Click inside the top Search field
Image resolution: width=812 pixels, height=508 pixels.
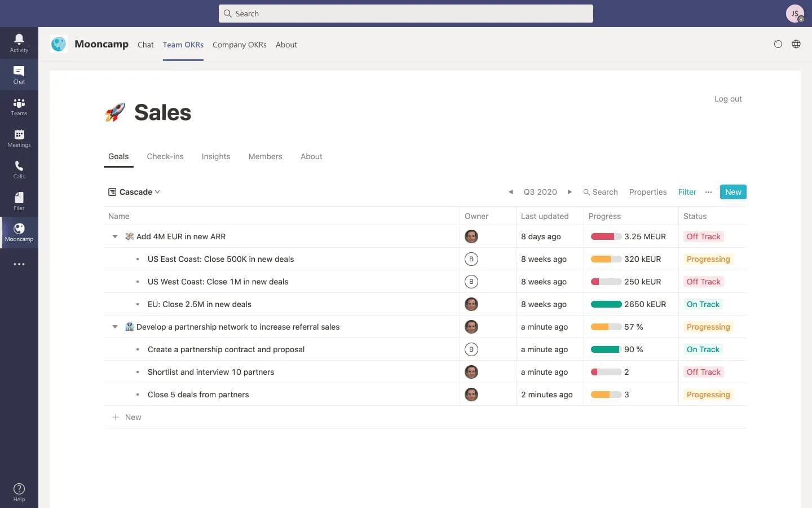(405, 13)
